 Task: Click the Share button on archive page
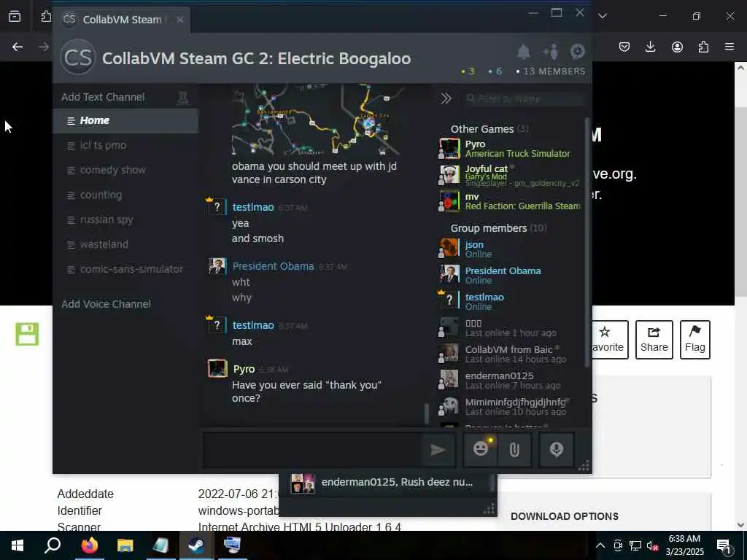654,340
